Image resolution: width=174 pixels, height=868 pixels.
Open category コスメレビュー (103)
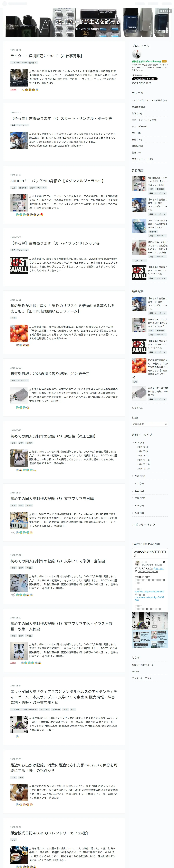(x=142, y=159)
